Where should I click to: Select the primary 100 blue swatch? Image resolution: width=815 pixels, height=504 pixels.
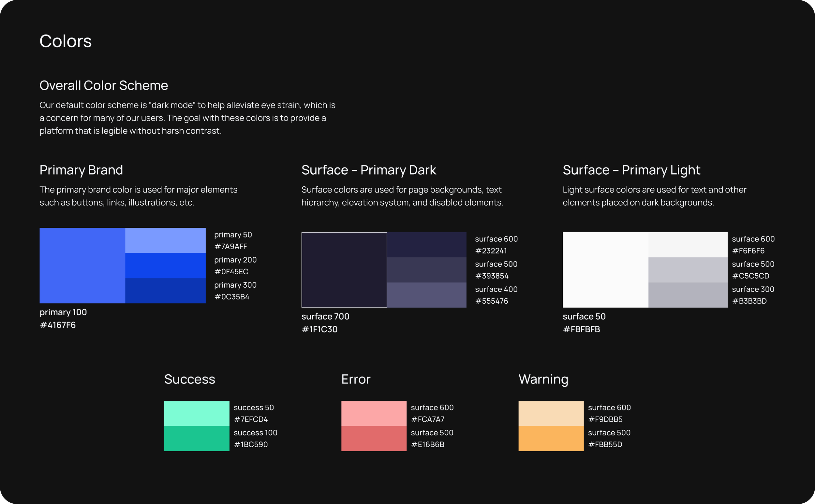pyautogui.click(x=82, y=266)
